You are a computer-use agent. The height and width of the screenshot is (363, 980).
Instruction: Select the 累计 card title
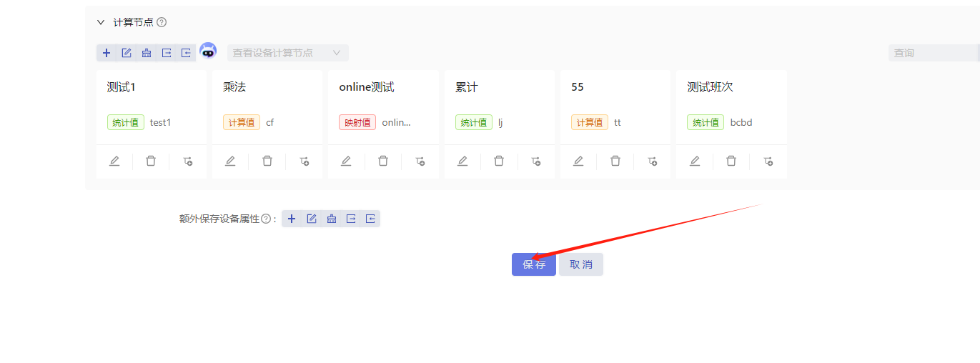pos(467,87)
